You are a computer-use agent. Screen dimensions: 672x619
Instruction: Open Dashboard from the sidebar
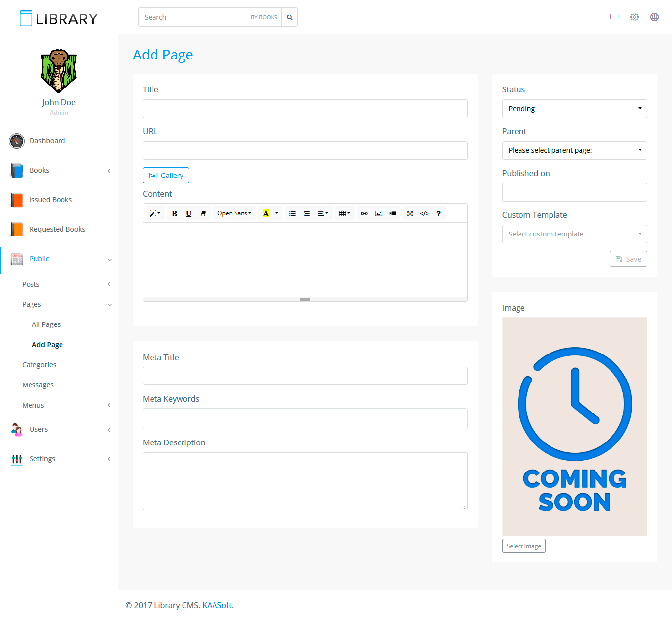tap(47, 141)
